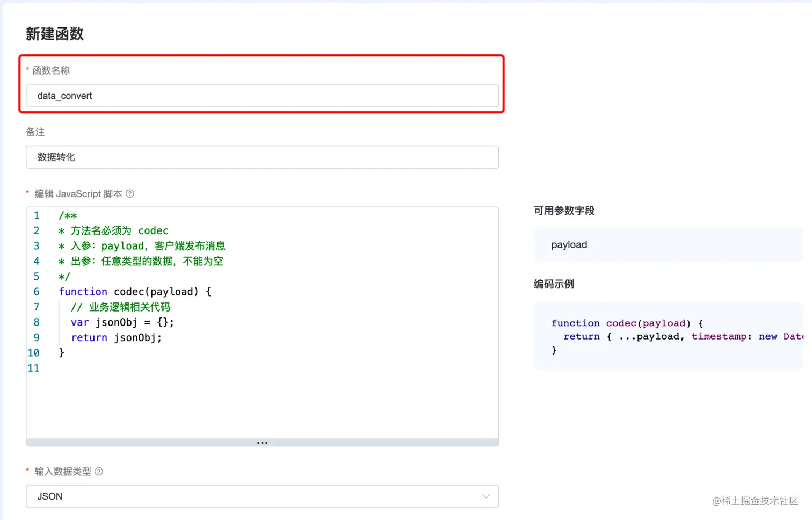The image size is (812, 520).
Task: Click the chevron on the JSON selector
Action: (486, 496)
